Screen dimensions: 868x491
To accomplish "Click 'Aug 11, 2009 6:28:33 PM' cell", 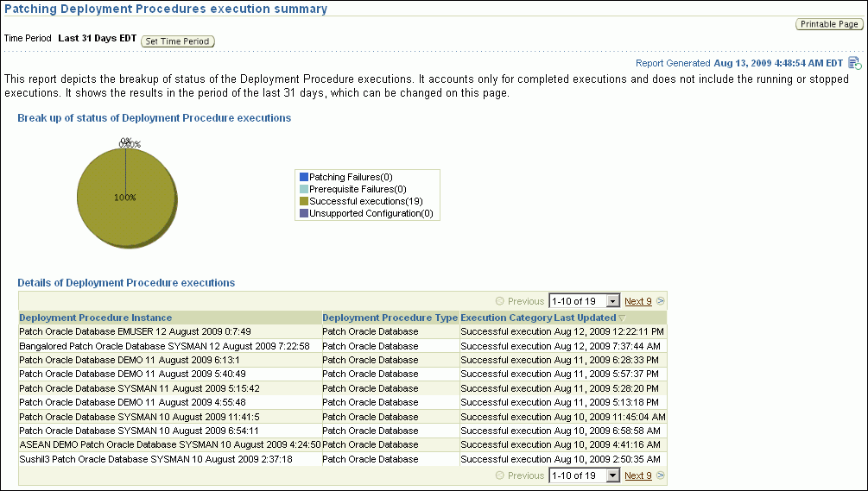I will click(x=606, y=360).
